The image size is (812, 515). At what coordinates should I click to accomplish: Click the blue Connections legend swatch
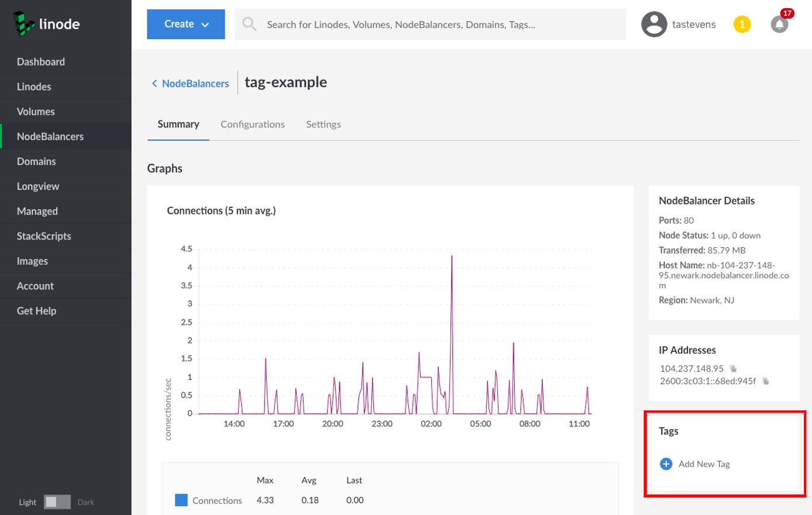click(x=181, y=500)
